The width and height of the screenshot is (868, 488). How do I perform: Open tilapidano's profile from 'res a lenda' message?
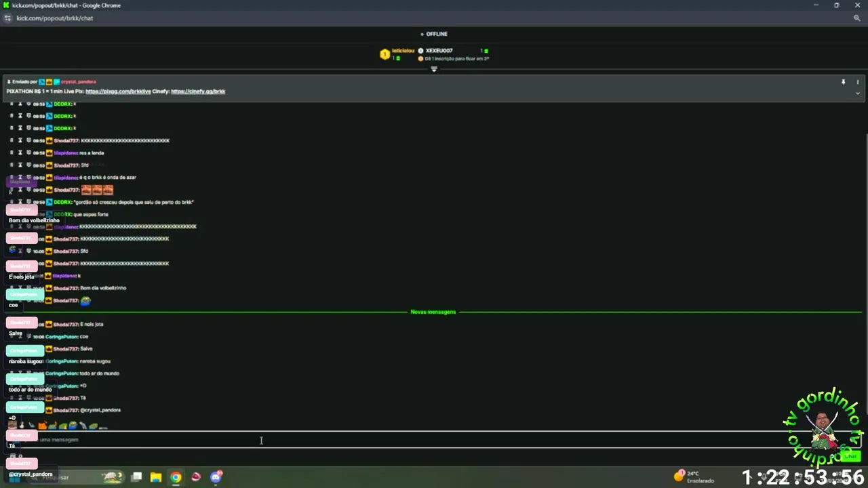tap(65, 153)
